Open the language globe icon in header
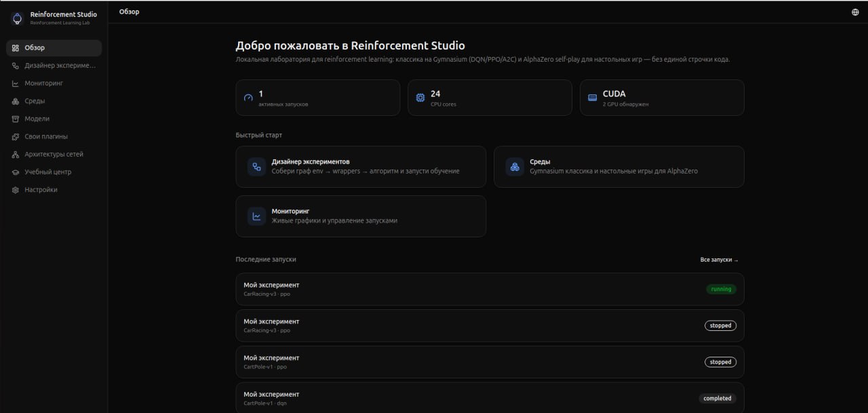Viewport: 868px width, 413px height. point(855,12)
